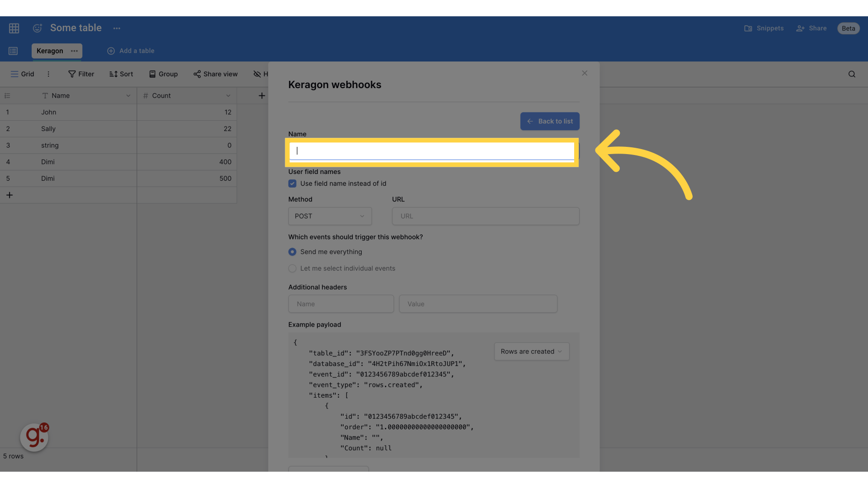Image resolution: width=868 pixels, height=488 pixels.
Task: Toggle the table list sidebar icon
Action: (x=13, y=51)
